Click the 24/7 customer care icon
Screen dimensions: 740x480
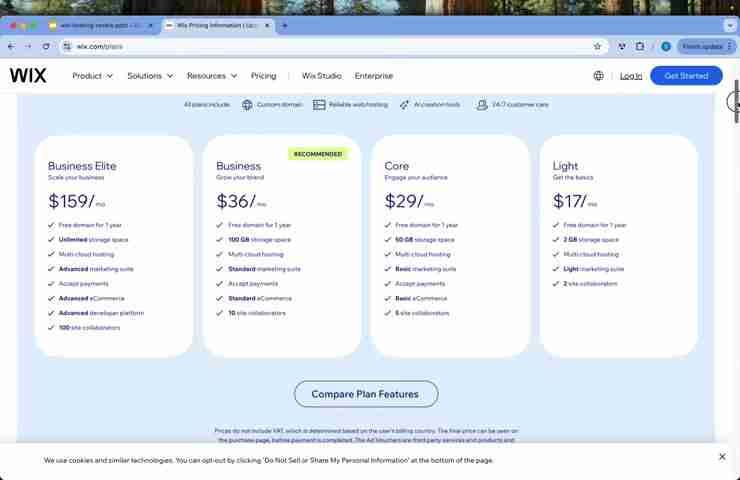[x=481, y=105]
